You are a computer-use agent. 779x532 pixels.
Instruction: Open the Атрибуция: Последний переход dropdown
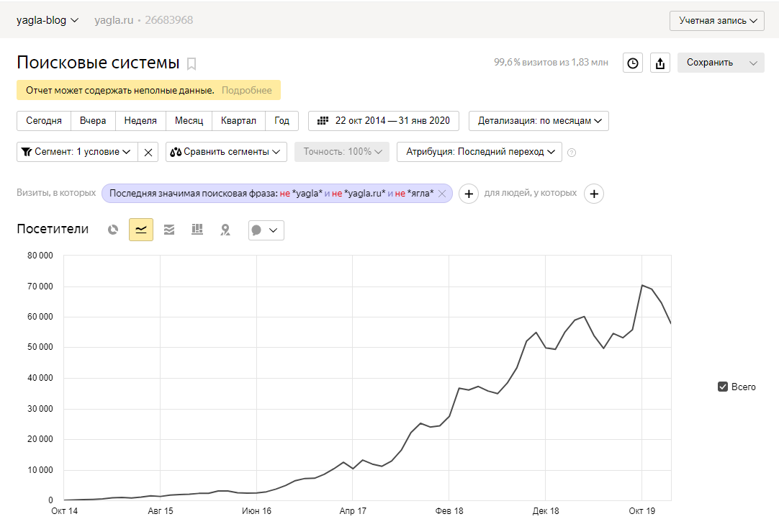click(x=479, y=152)
